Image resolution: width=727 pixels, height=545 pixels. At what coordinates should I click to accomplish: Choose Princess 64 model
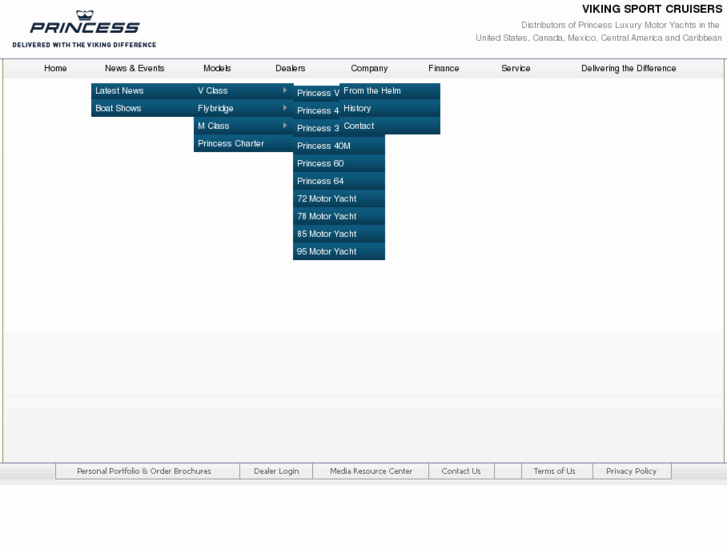pos(339,181)
